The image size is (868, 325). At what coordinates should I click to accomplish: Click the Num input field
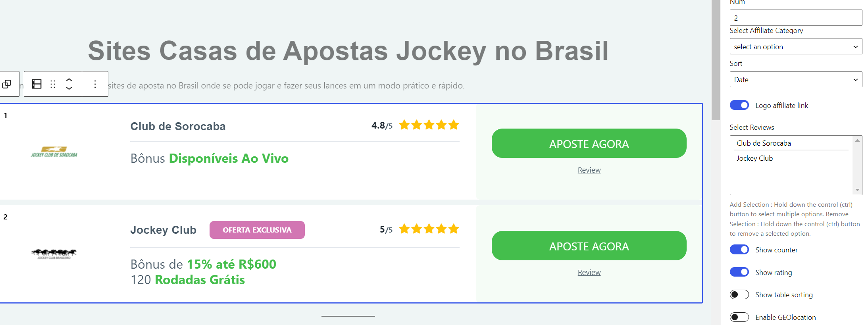[x=795, y=18]
